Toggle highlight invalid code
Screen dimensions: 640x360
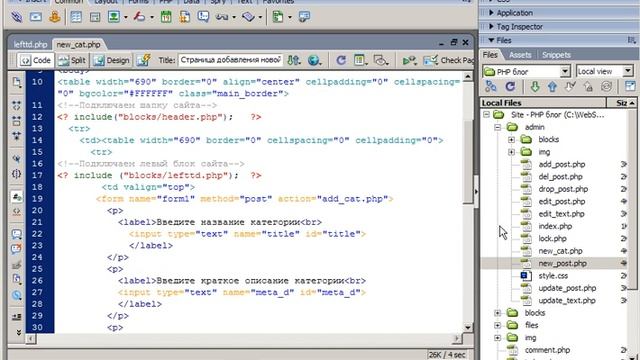pos(17,211)
